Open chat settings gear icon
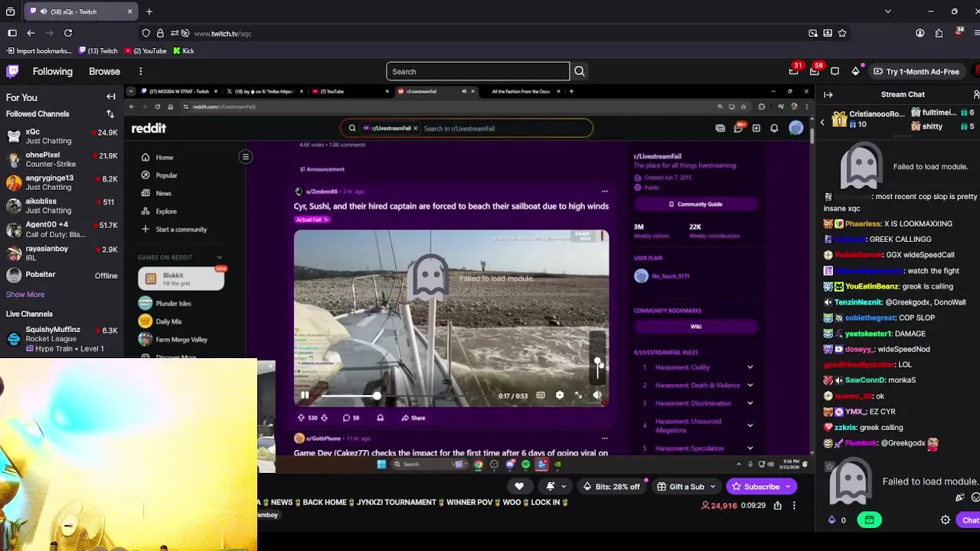The height and width of the screenshot is (551, 980). pyautogui.click(x=946, y=520)
